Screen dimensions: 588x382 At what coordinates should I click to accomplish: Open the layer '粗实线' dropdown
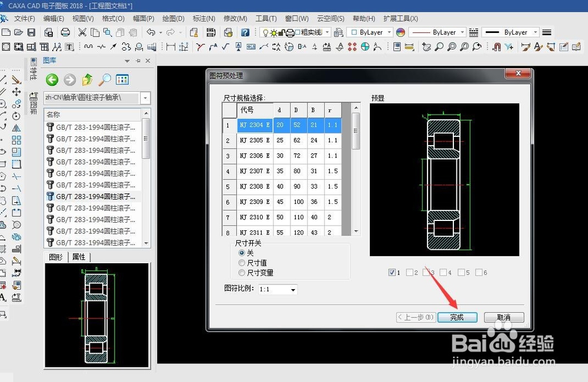pos(327,32)
